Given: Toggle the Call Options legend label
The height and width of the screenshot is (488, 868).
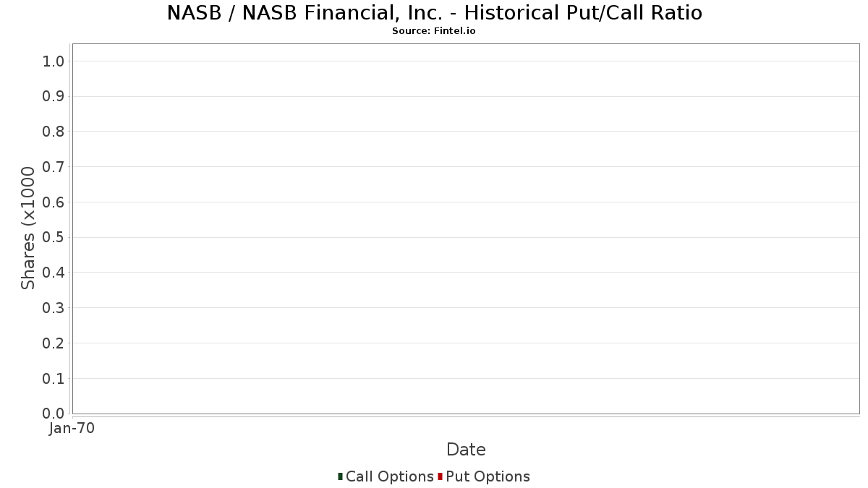Looking at the screenshot, I should (x=390, y=476).
